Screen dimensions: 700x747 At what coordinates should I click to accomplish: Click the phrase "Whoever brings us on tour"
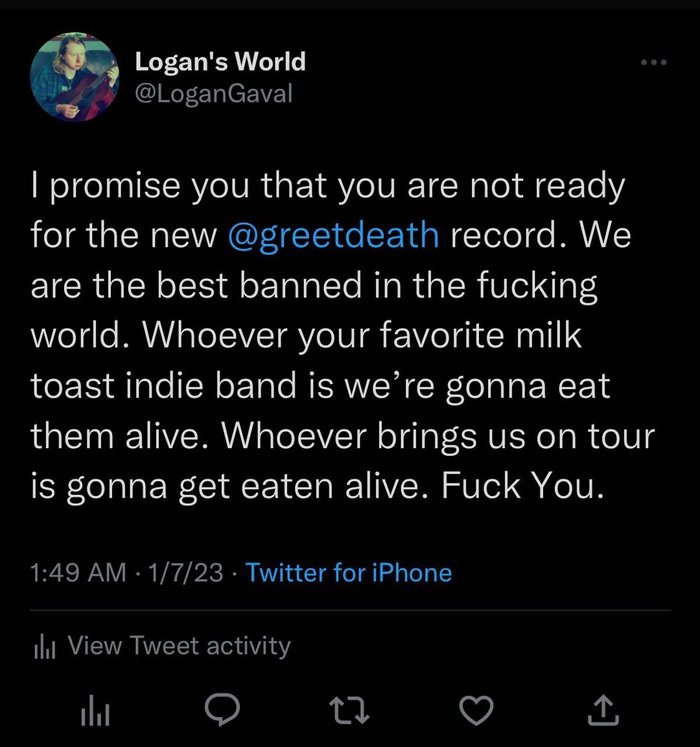(x=439, y=436)
